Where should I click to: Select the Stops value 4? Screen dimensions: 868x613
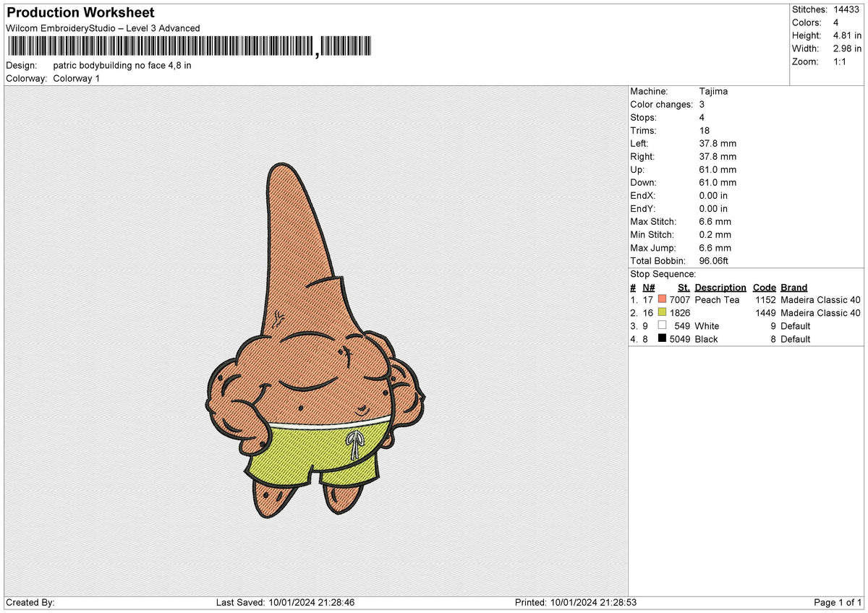click(702, 118)
